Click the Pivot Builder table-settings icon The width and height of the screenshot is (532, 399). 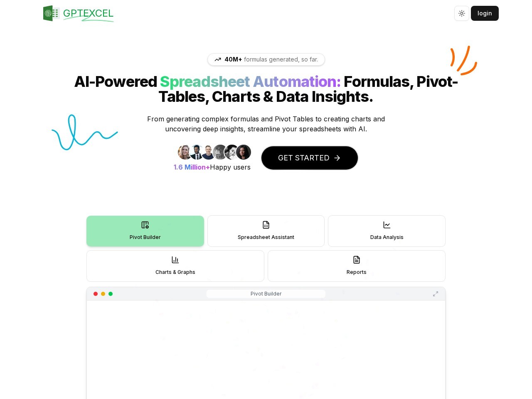click(x=145, y=225)
